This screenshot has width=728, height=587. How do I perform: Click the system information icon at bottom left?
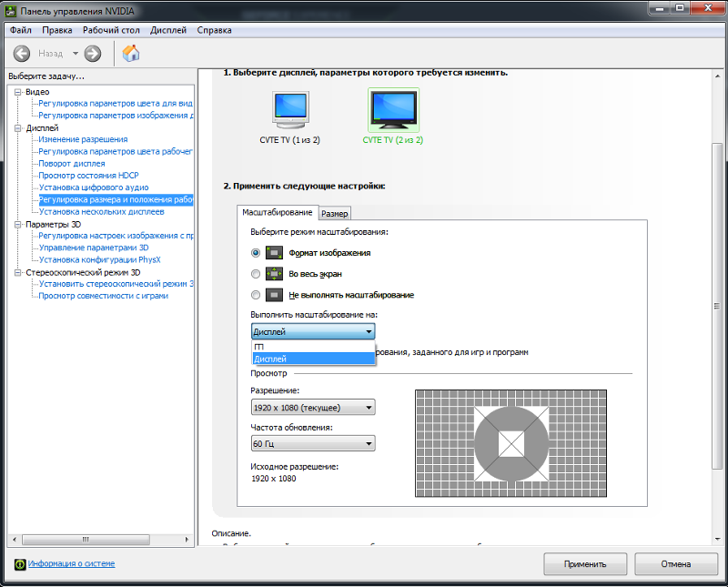20,564
